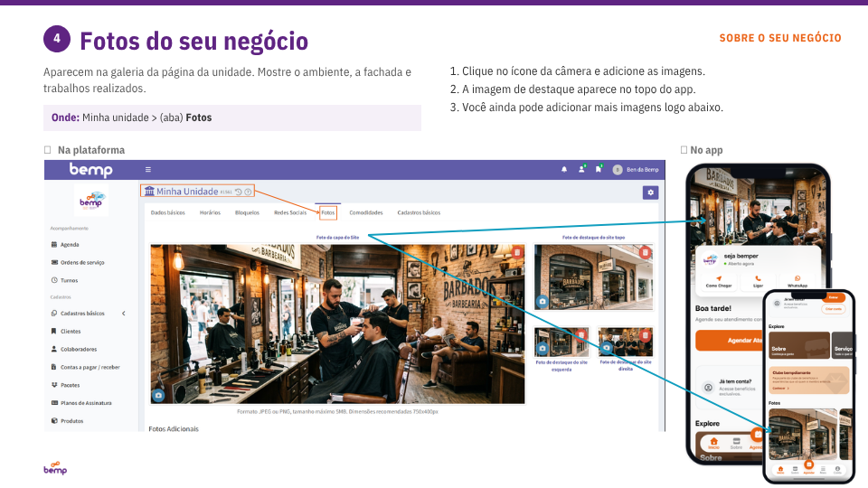This screenshot has height=488, width=868.
Task: Click the storefront top highlight thumbnail
Action: tap(593, 277)
